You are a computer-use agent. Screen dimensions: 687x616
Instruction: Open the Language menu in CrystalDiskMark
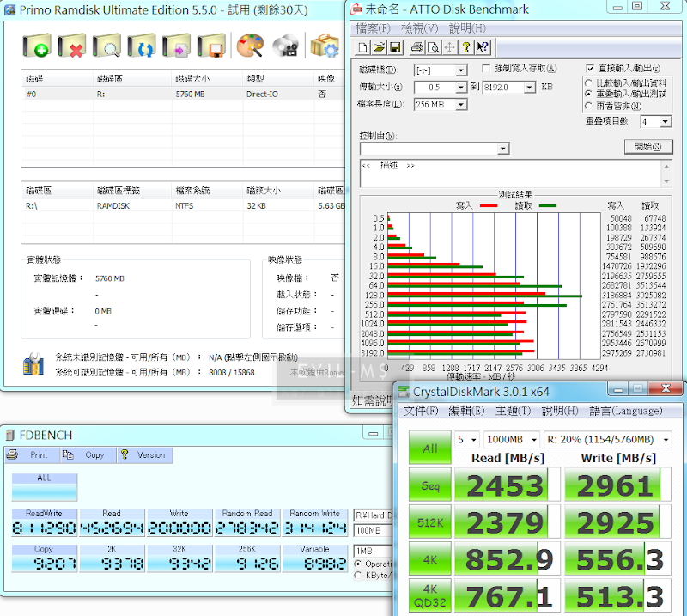tap(626, 411)
